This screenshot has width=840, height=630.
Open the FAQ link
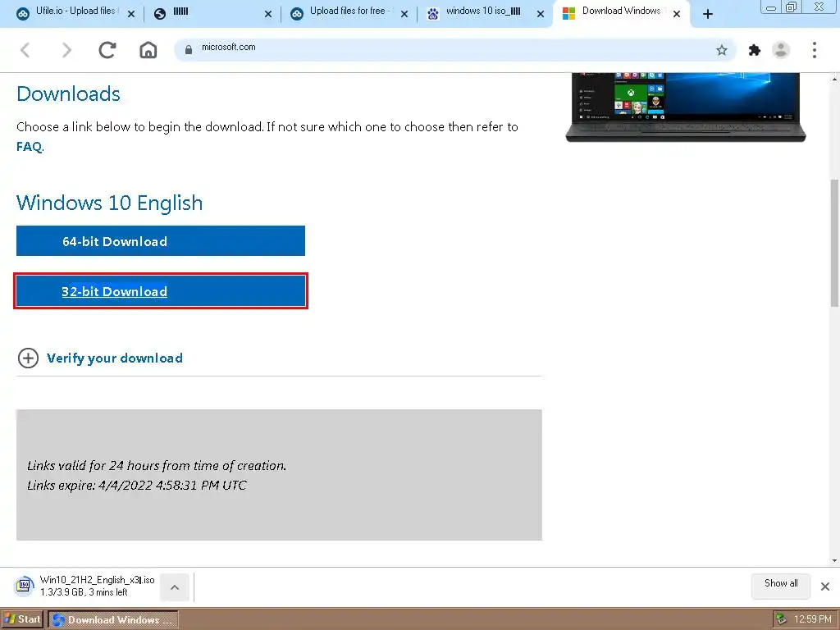click(x=29, y=147)
